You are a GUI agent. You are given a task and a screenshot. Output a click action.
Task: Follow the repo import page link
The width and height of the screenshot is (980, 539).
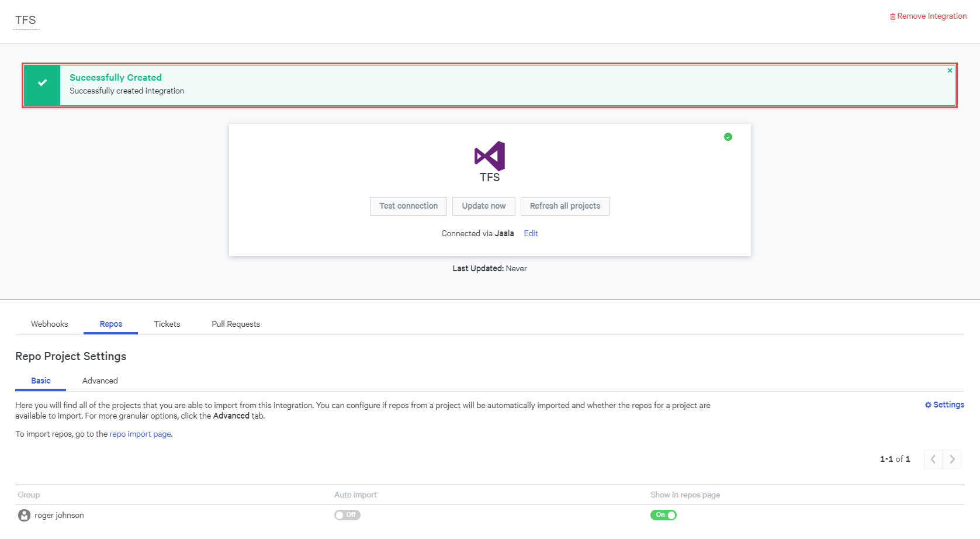[x=140, y=434]
